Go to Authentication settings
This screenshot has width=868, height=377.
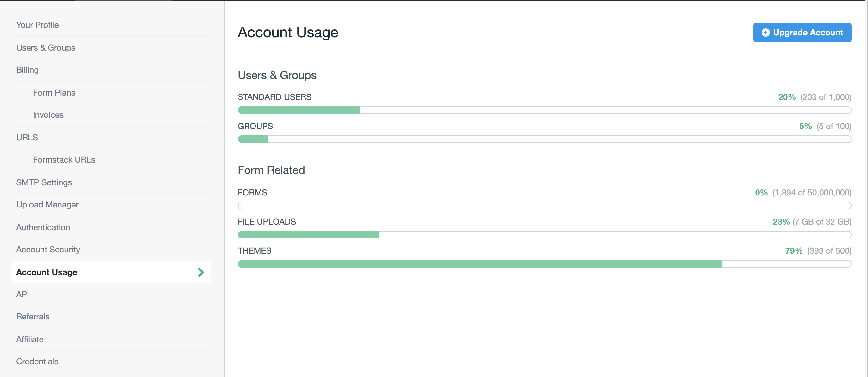click(43, 227)
